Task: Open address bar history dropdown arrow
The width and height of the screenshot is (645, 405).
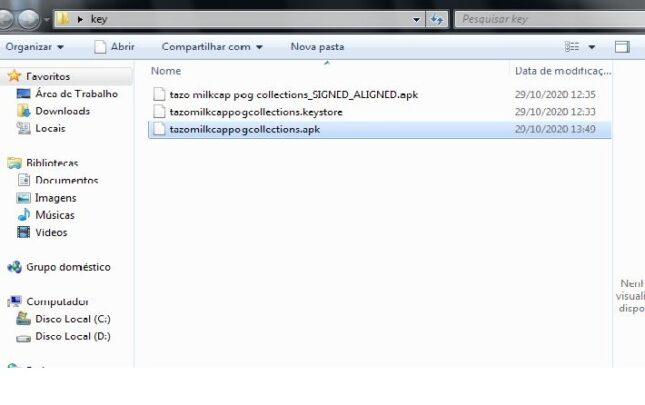Action: tap(416, 19)
